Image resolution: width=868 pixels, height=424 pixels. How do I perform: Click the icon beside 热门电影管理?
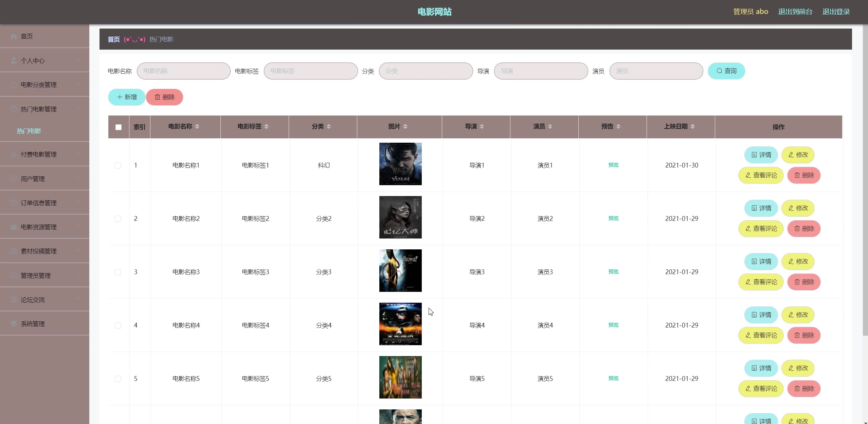(x=14, y=109)
